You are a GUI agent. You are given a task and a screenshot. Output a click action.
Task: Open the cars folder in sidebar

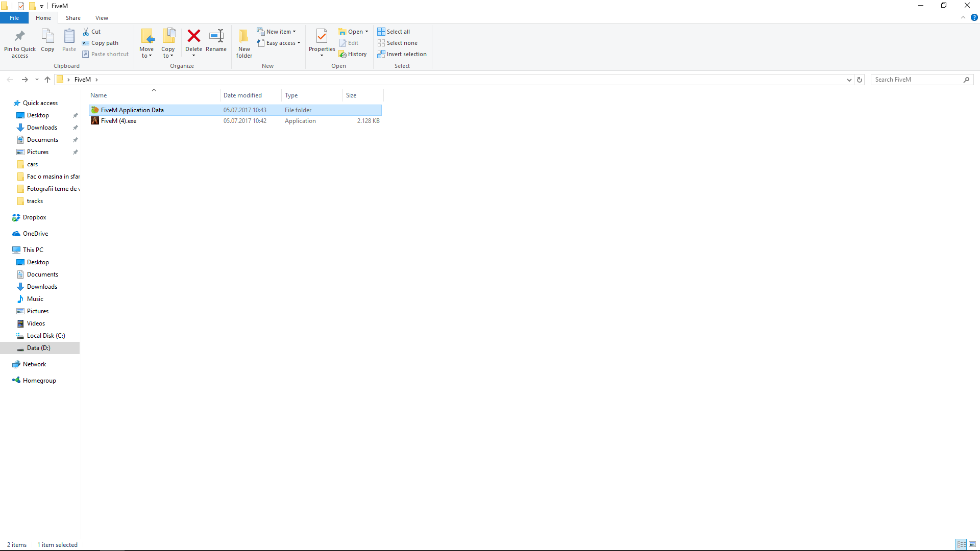tap(32, 164)
